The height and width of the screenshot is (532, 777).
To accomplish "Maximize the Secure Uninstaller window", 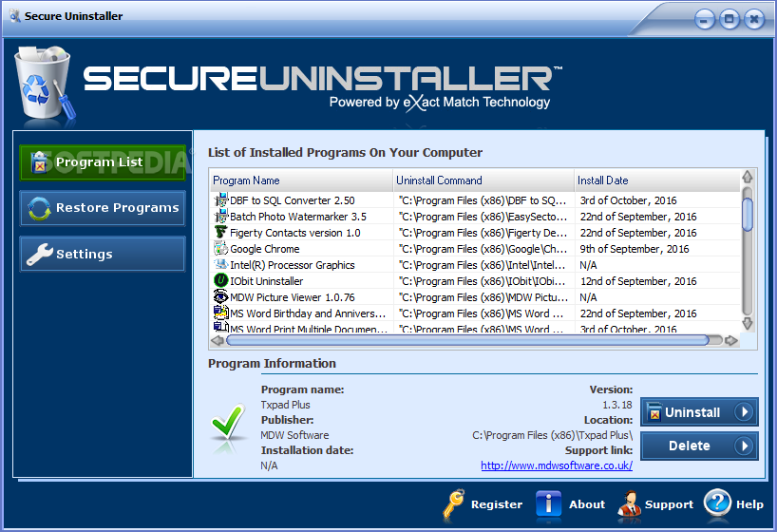I will pos(730,20).
